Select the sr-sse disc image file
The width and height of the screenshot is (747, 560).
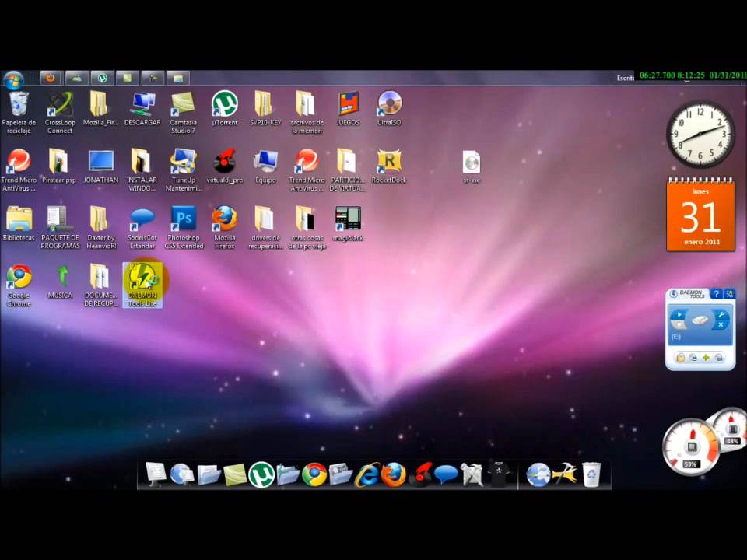(x=472, y=166)
